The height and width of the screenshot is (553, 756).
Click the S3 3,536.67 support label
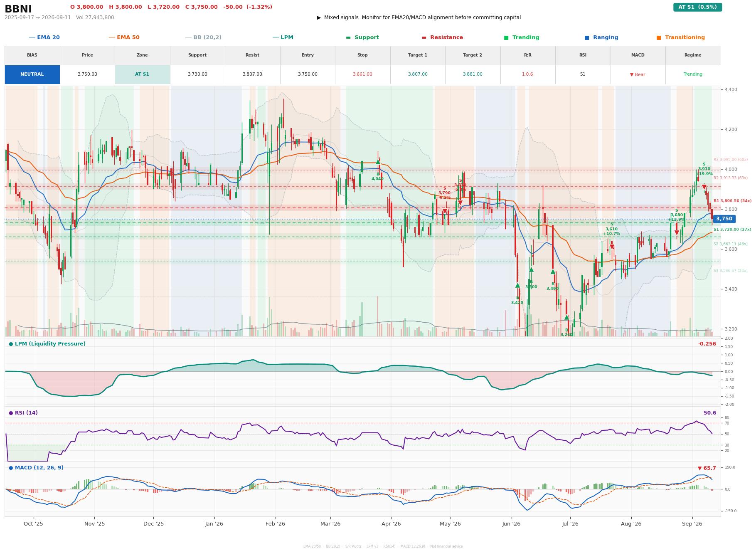pos(731,271)
